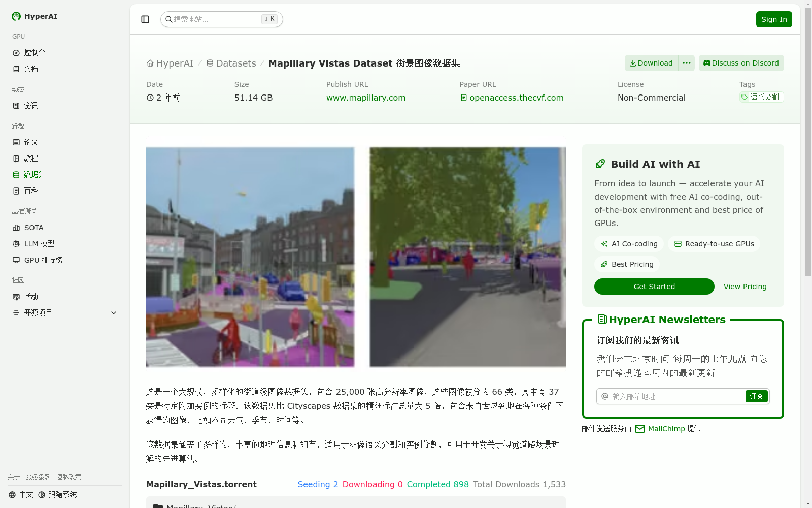812x508 pixels.
Task: Open GPU 排行榜 leaderboard
Action: click(43, 260)
